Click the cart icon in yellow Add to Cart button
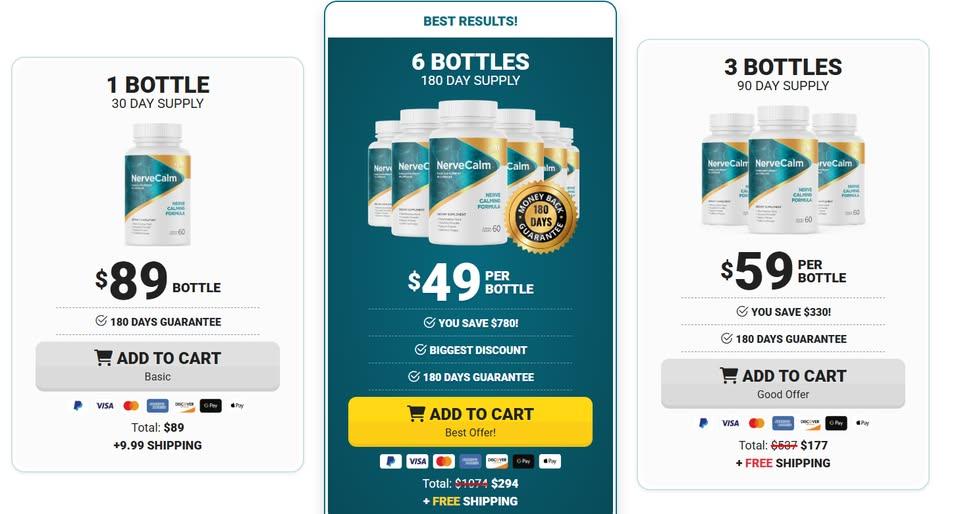This screenshot has width=960, height=514. point(416,414)
